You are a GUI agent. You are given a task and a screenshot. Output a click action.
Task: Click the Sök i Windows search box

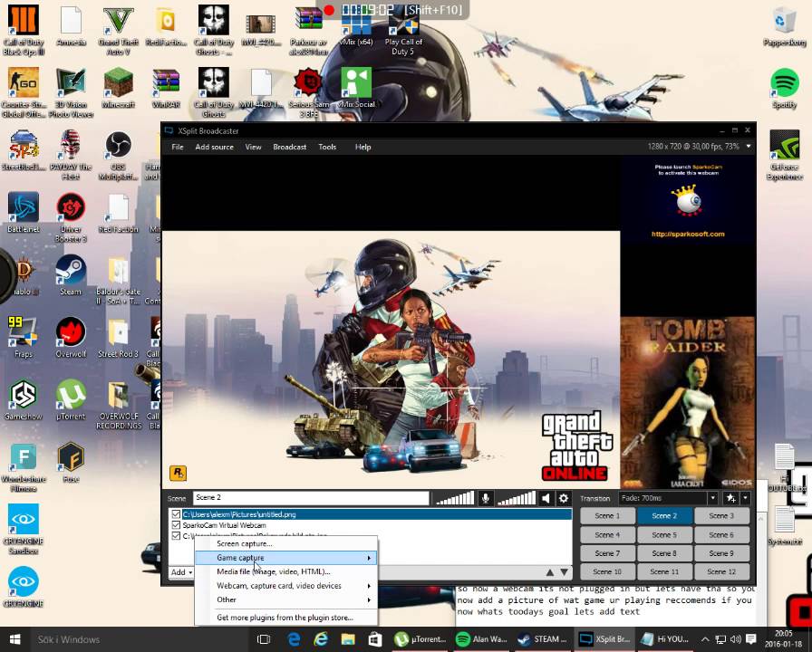coord(140,639)
